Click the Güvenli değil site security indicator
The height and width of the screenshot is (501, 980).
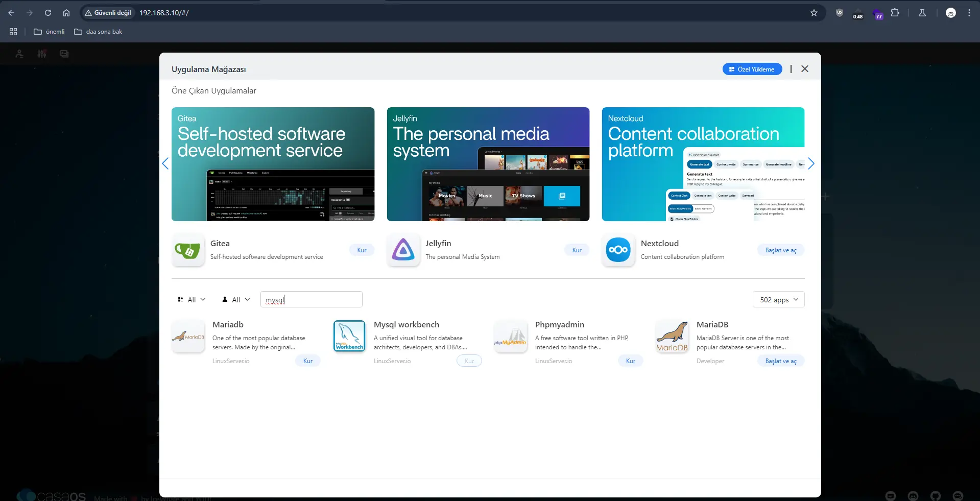[x=108, y=13]
